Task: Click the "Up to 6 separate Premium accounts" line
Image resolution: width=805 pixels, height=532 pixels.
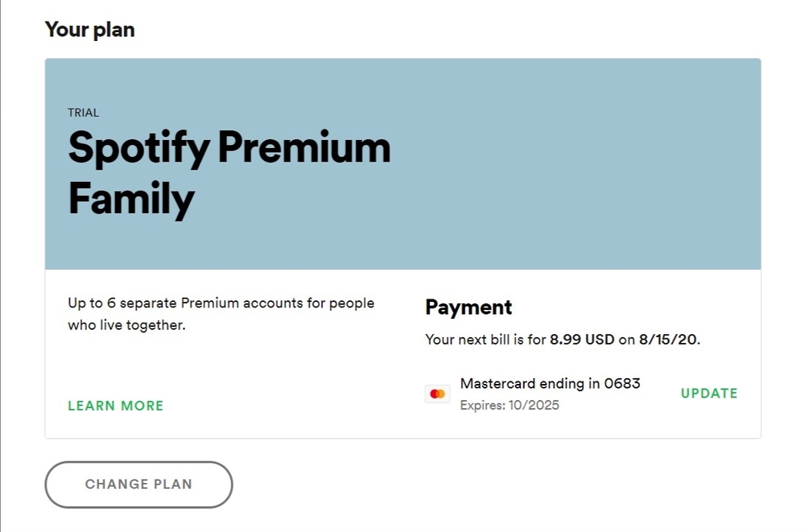Action: 221,303
